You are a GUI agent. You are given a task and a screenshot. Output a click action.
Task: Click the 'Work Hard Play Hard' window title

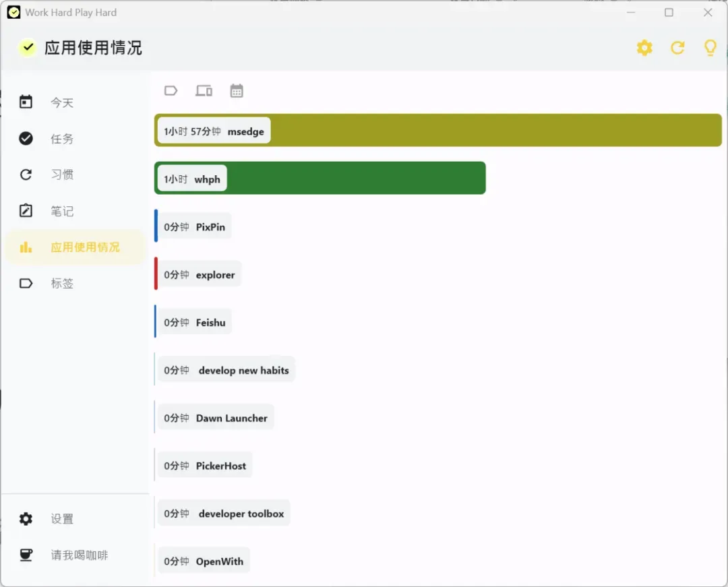(x=71, y=13)
